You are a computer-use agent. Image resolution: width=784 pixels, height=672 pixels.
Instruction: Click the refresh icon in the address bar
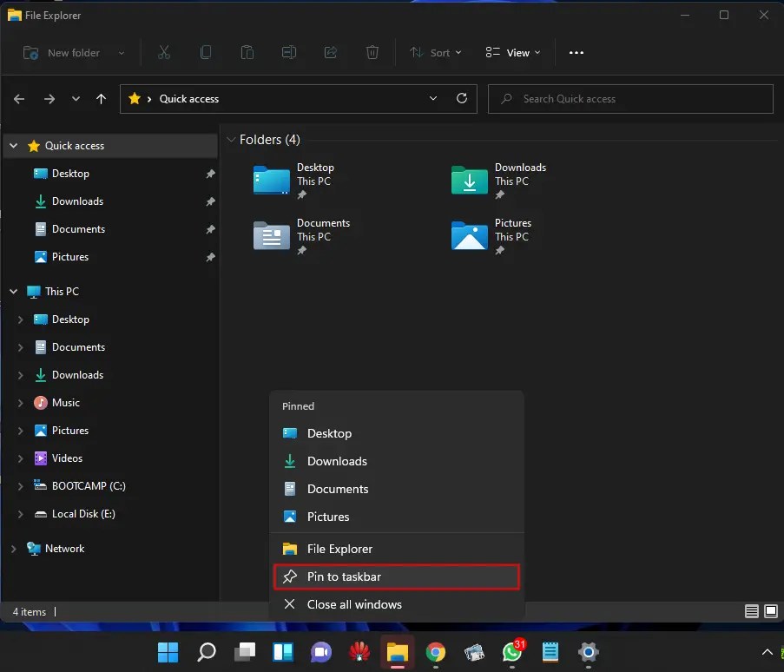pyautogui.click(x=461, y=98)
